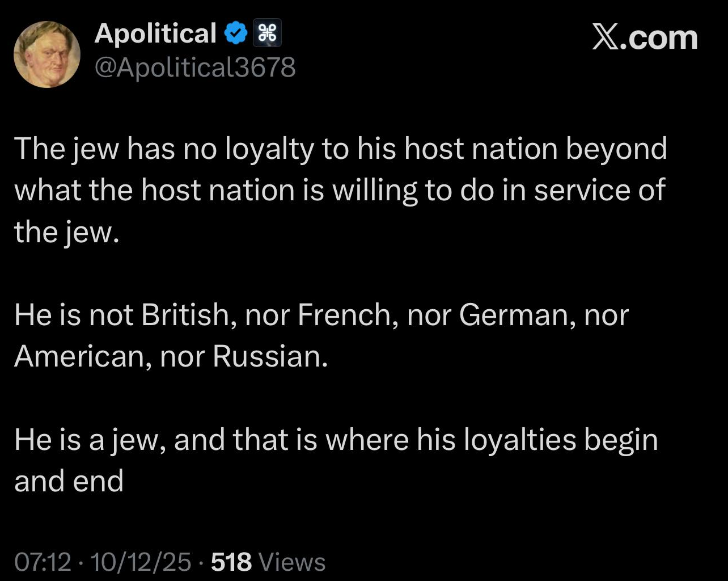Click the blue verified checkmark badge
This screenshot has width=728, height=581.
click(236, 34)
